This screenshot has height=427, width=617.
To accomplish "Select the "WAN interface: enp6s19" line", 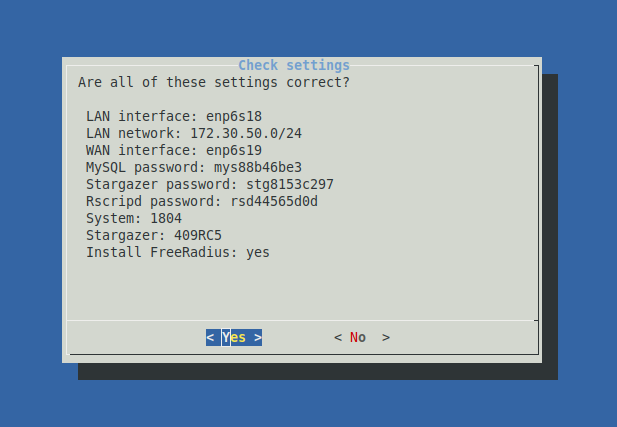I will tap(174, 150).
